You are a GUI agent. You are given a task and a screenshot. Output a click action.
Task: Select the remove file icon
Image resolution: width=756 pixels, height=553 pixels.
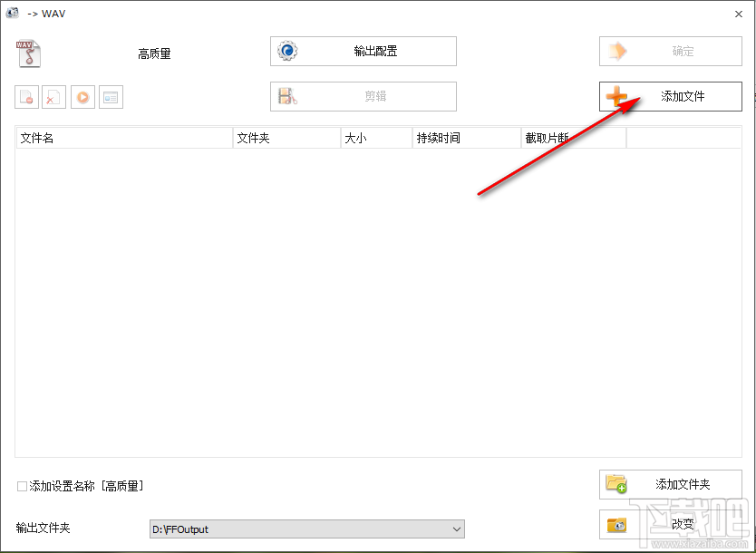click(x=26, y=97)
